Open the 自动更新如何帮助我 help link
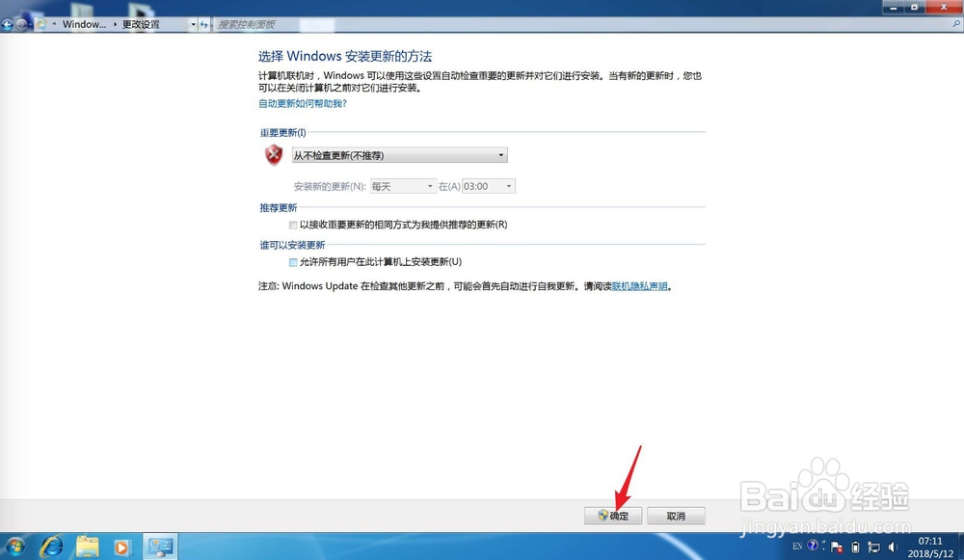Image resolution: width=964 pixels, height=560 pixels. [301, 103]
